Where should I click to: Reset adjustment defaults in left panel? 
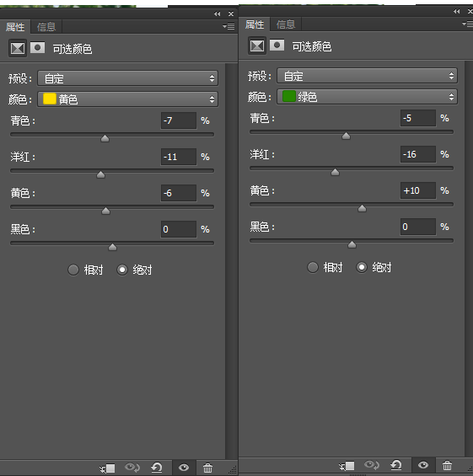click(x=157, y=468)
